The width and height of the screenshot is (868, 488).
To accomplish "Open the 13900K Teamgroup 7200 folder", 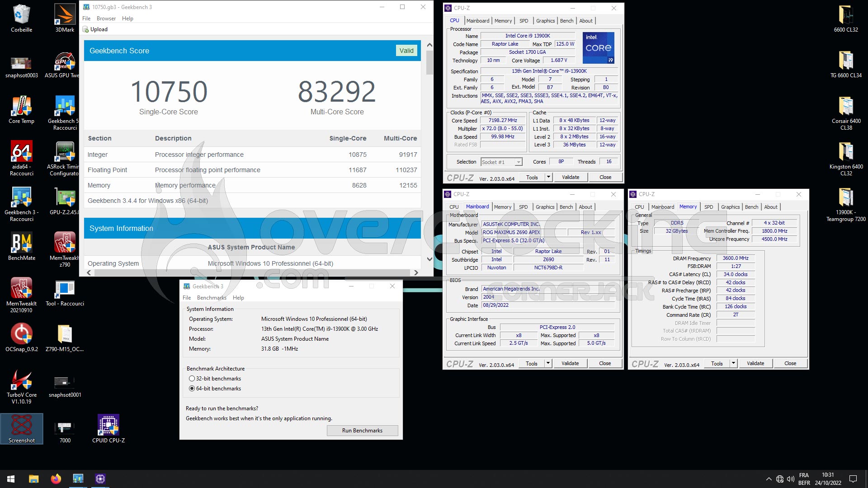I will [x=846, y=204].
